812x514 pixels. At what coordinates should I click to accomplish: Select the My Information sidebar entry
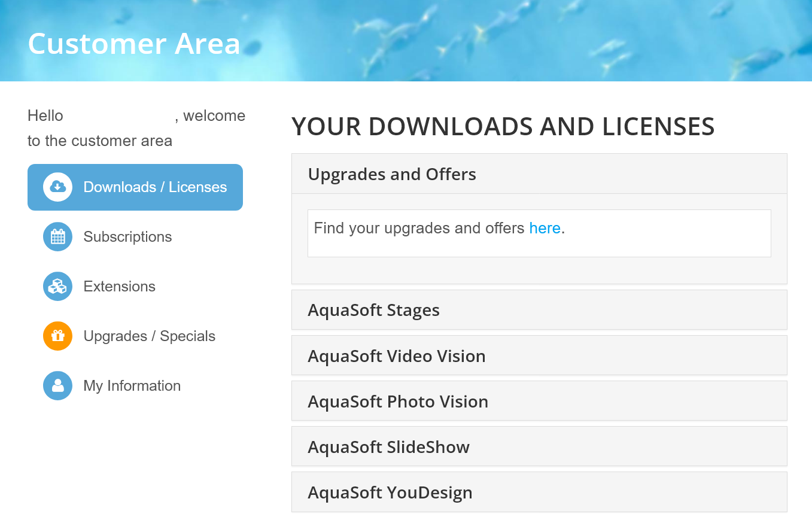pyautogui.click(x=132, y=385)
